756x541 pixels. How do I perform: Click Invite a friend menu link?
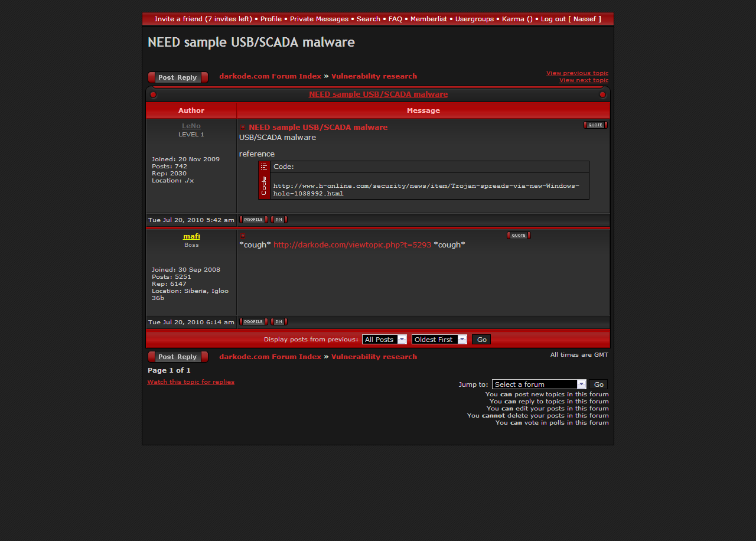tap(203, 19)
